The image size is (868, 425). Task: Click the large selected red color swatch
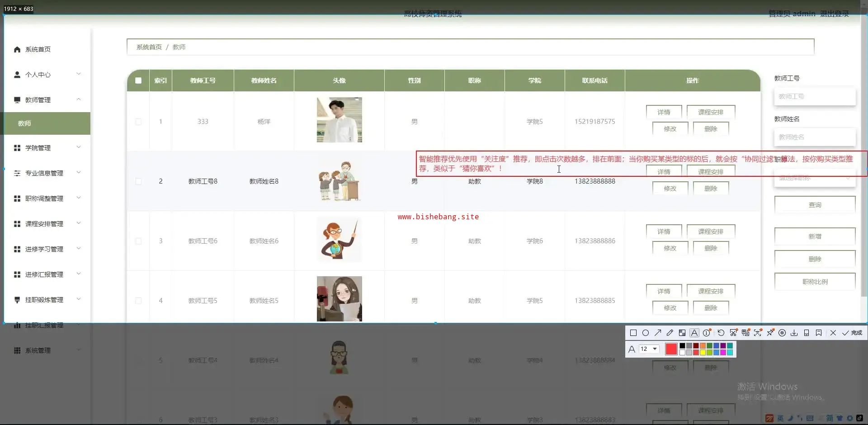(671, 349)
